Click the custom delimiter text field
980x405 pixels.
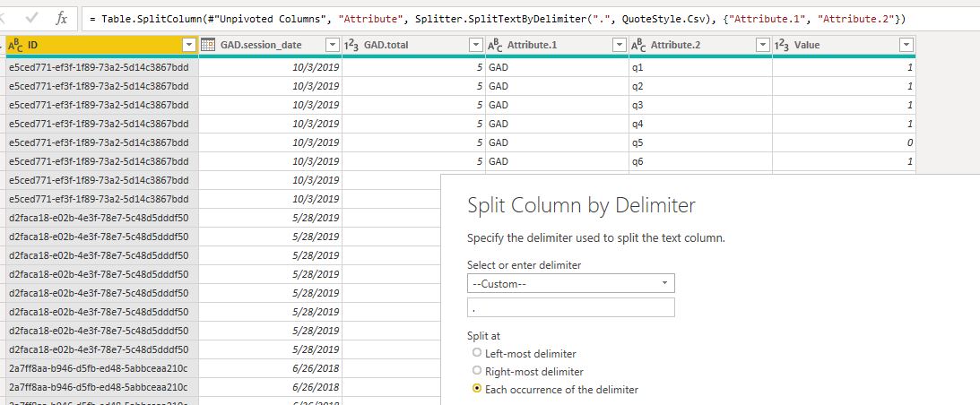click(570, 307)
